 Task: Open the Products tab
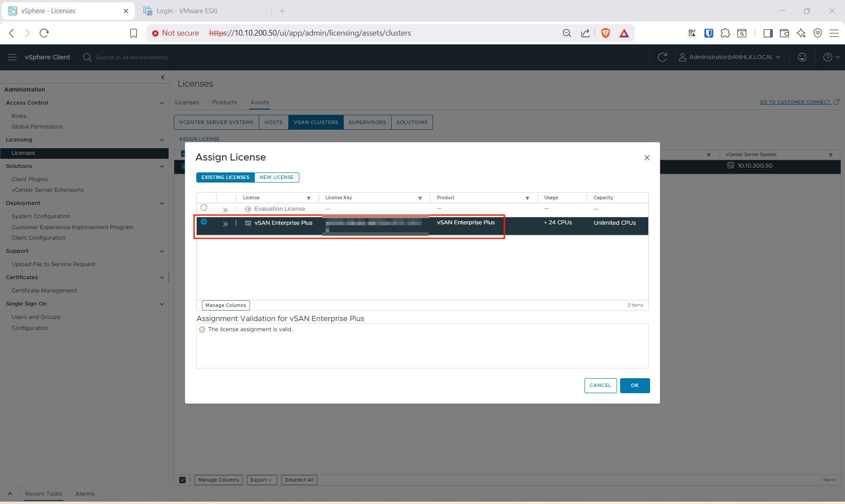coord(224,102)
